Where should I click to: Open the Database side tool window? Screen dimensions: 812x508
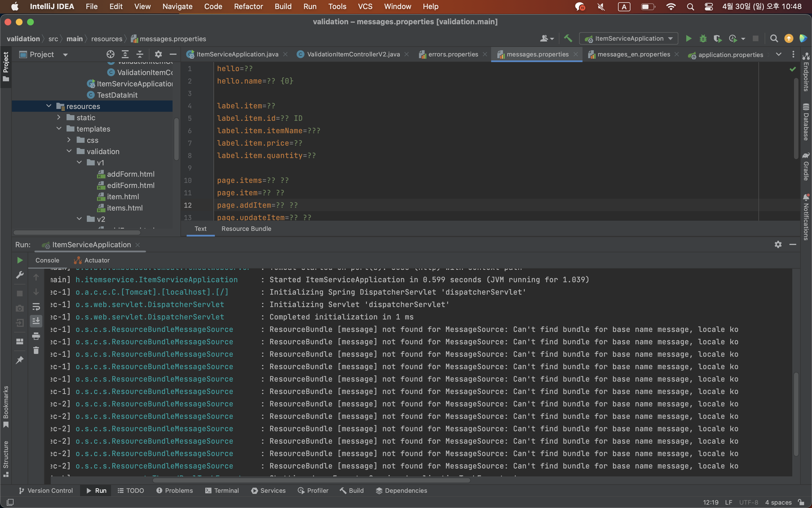[x=806, y=122]
